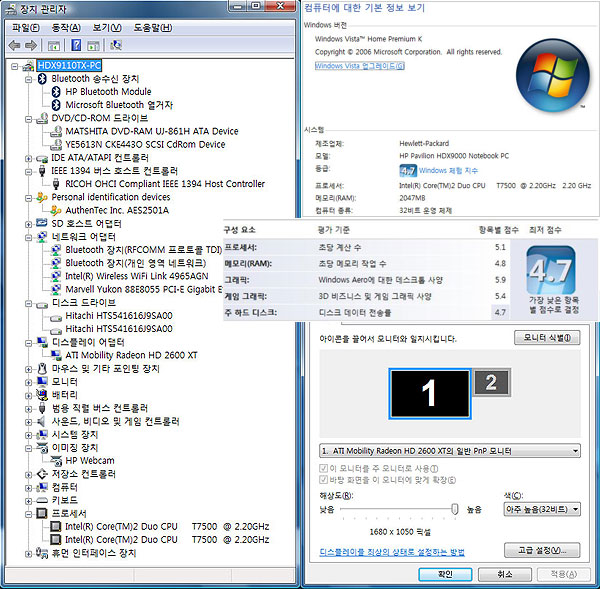Click the 해상도 resolution slider handle
The width and height of the screenshot is (600, 589).
click(x=455, y=509)
